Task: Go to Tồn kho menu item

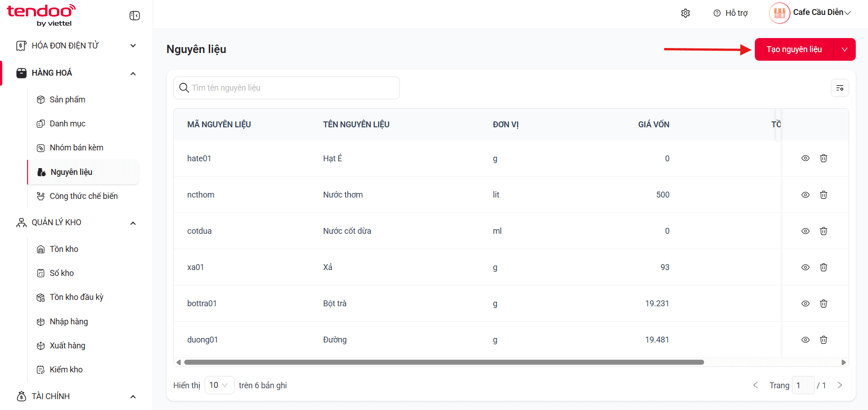Action: point(64,249)
